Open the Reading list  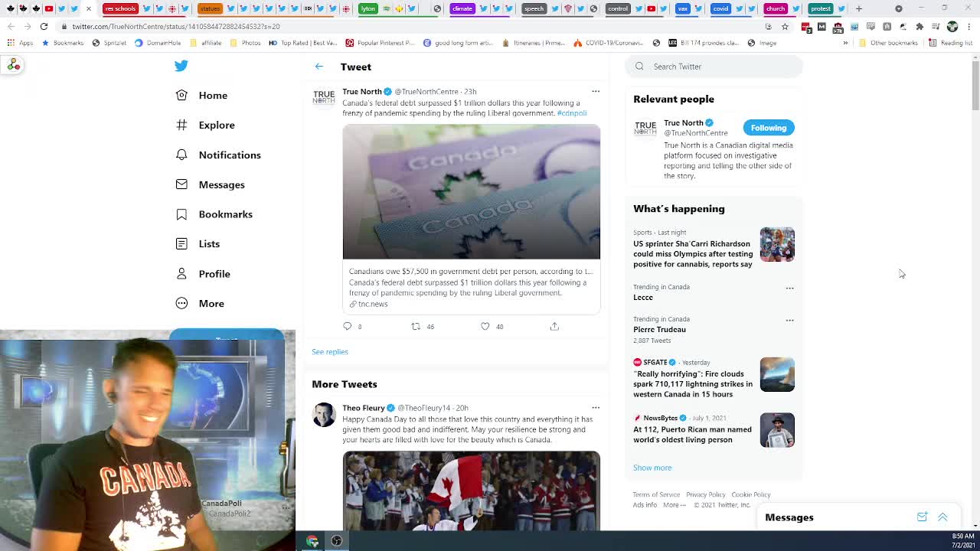(x=950, y=43)
